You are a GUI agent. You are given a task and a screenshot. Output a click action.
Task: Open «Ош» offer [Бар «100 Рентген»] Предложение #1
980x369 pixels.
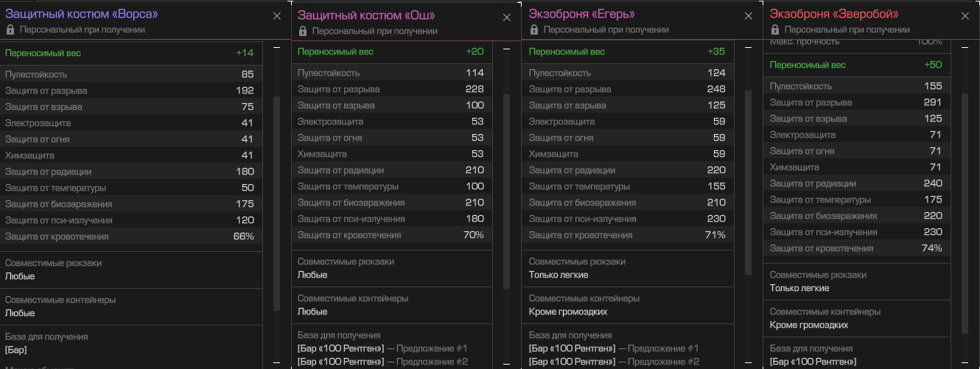(x=382, y=348)
